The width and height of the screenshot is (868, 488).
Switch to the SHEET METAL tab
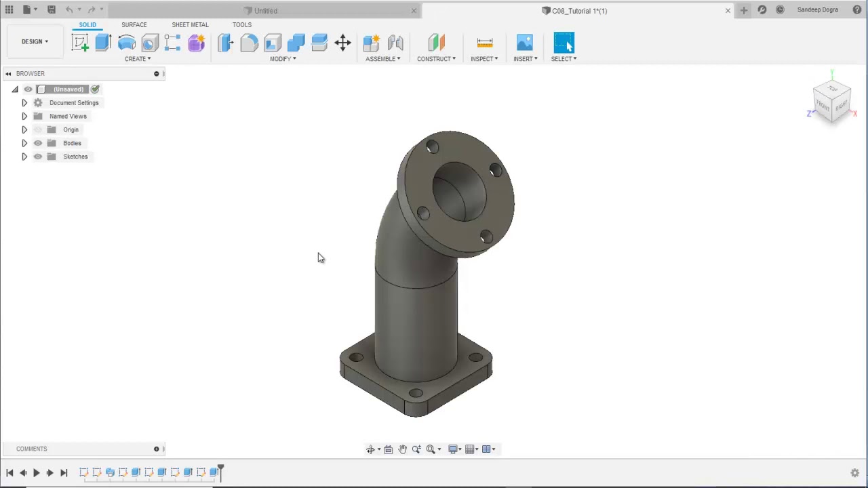coord(190,24)
